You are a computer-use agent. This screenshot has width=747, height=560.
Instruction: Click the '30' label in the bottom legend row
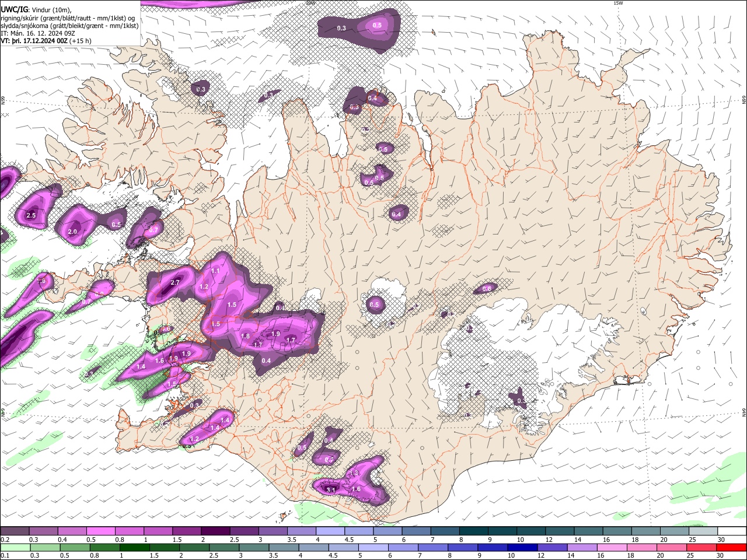pos(721,556)
